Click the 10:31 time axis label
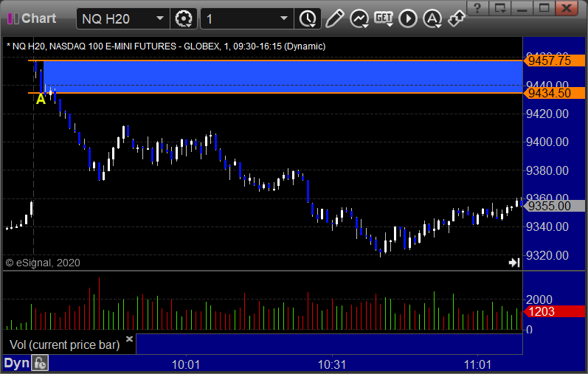 [332, 364]
